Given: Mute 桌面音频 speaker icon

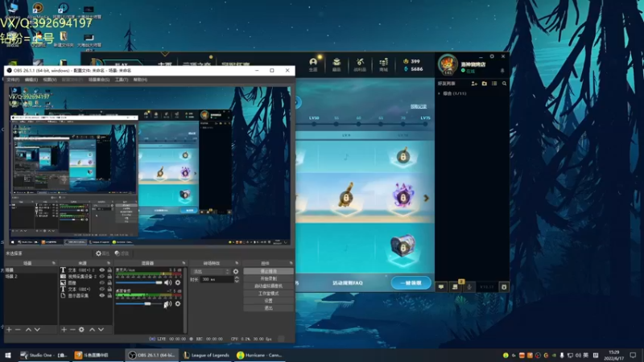Looking at the screenshot, I should tap(167, 304).
